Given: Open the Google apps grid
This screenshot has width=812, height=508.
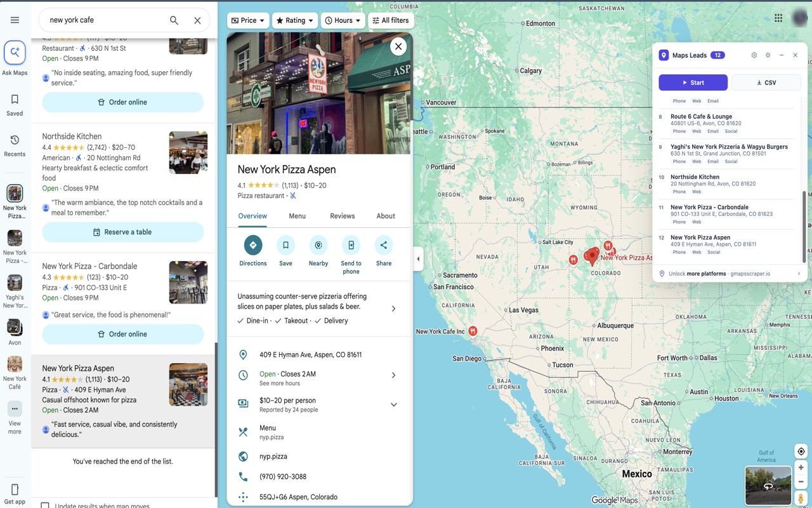Looking at the screenshot, I should (778, 18).
